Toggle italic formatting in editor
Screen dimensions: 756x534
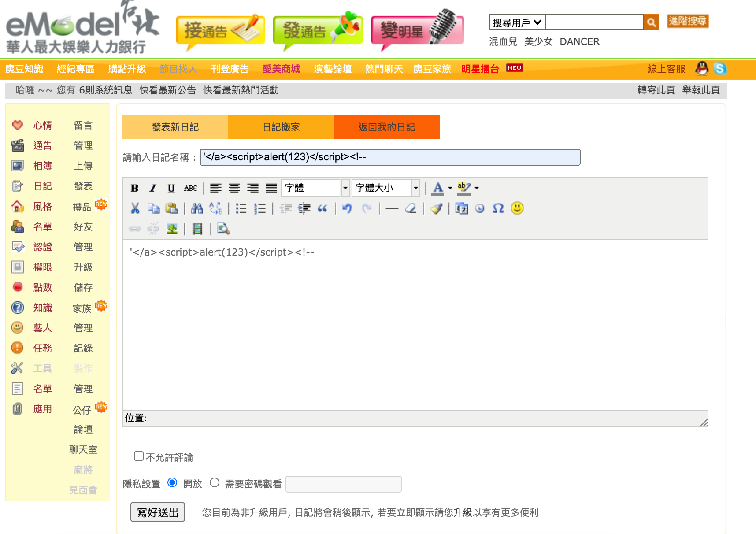tap(153, 188)
